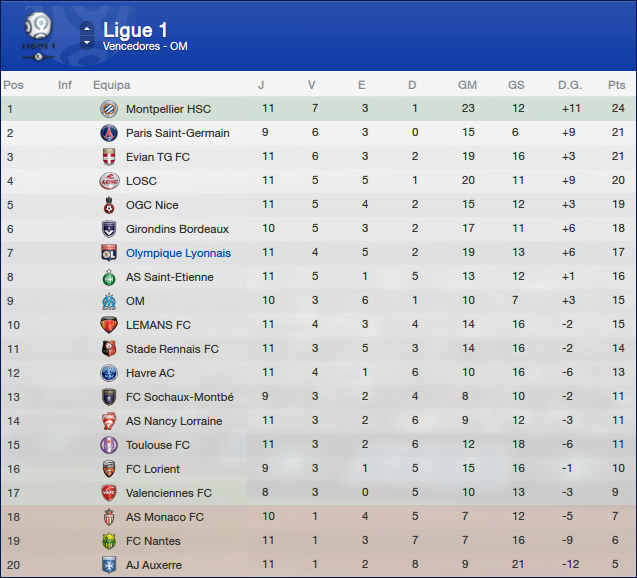Select next competition with down arrow
Viewport: 637px width, 578px height.
(x=87, y=42)
